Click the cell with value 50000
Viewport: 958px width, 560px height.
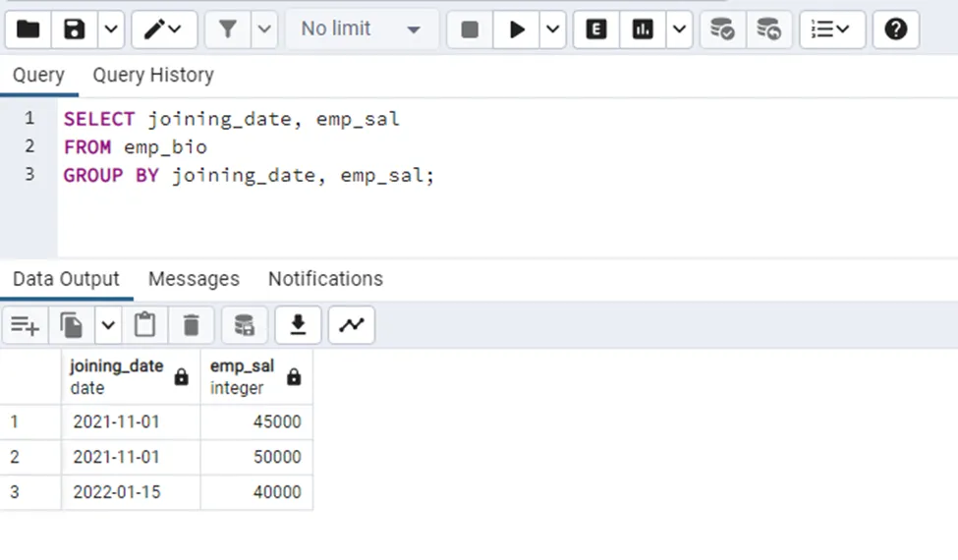tap(256, 457)
